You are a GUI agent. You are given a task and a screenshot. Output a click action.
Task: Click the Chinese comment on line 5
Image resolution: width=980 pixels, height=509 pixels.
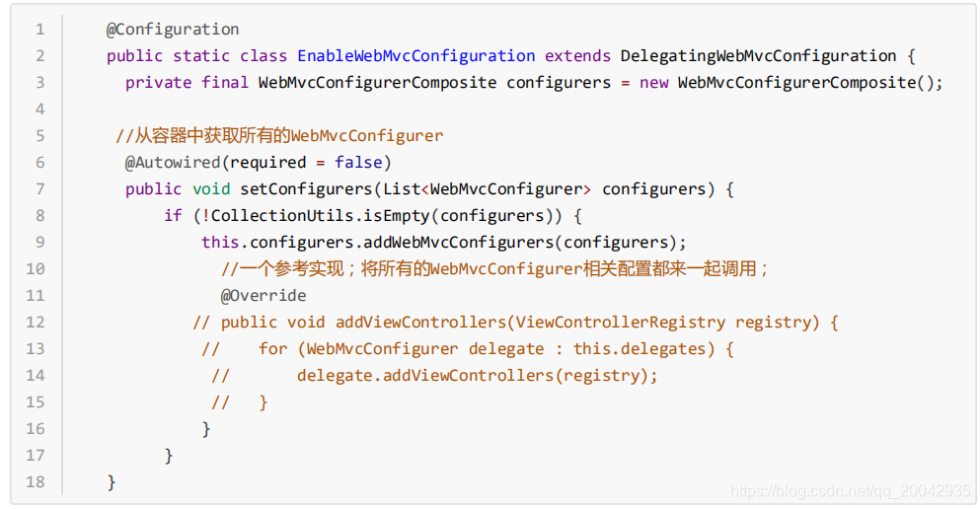[x=279, y=135]
